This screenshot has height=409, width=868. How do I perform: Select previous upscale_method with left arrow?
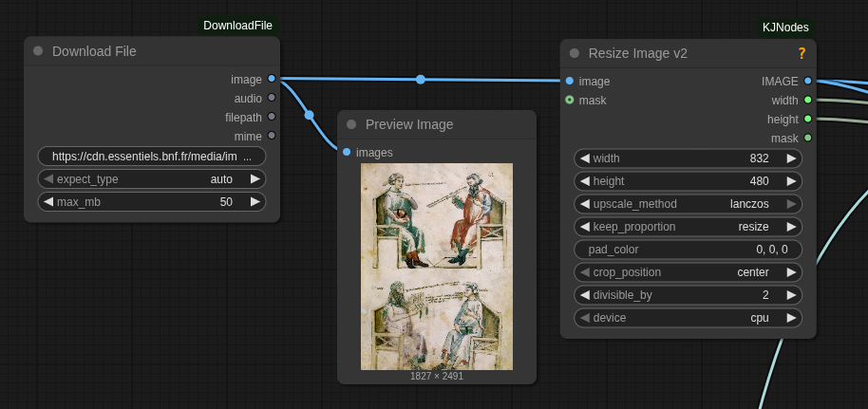[x=585, y=204]
